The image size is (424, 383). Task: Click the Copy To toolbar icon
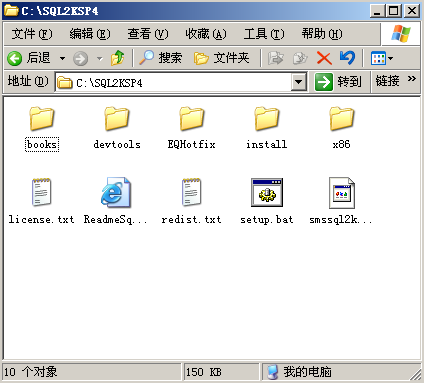pyautogui.click(x=300, y=58)
